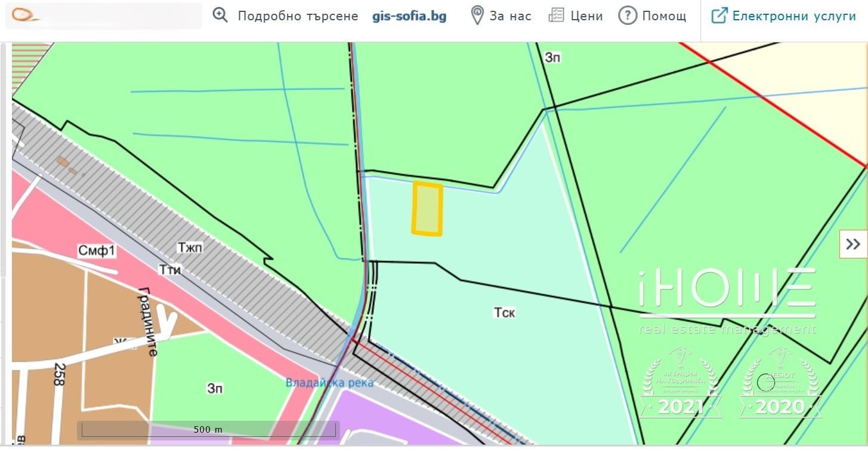Open the Подробно търсене search option
This screenshot has width=868, height=450.
pyautogui.click(x=298, y=16)
